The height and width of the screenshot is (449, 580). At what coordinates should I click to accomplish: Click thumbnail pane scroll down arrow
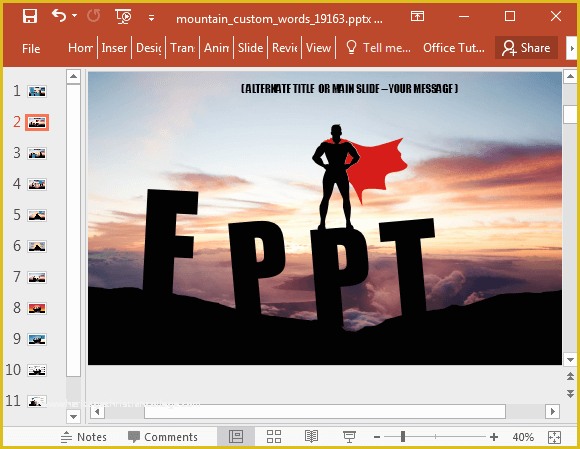pos(74,416)
